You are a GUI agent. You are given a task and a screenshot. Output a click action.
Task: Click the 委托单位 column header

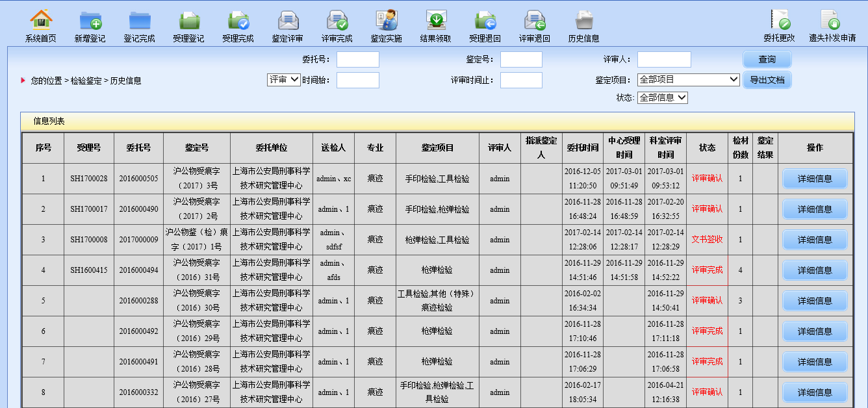tap(272, 148)
